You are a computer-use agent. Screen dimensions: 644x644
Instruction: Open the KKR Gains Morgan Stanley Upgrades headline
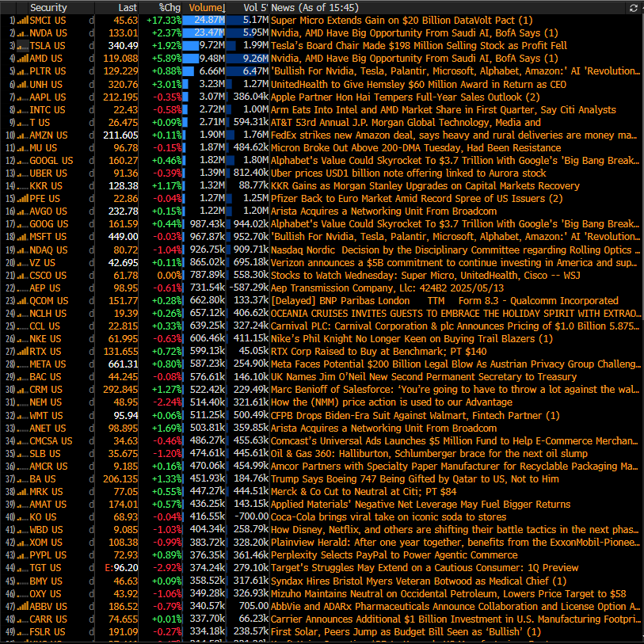click(425, 186)
